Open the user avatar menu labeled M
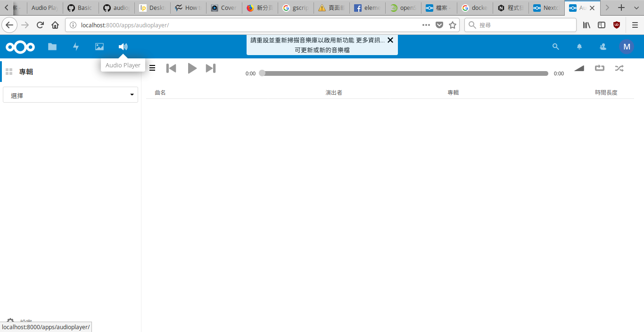The height and width of the screenshot is (332, 644). (x=627, y=46)
